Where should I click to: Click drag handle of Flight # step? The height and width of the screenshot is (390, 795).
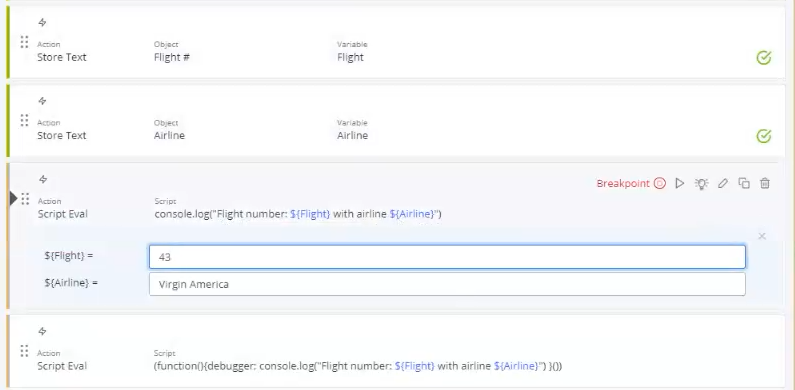(24, 42)
